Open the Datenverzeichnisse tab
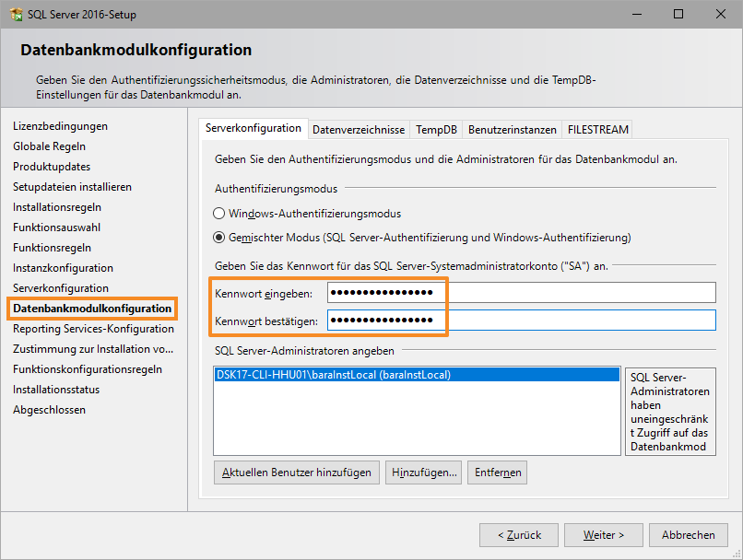743x560 pixels. click(358, 130)
